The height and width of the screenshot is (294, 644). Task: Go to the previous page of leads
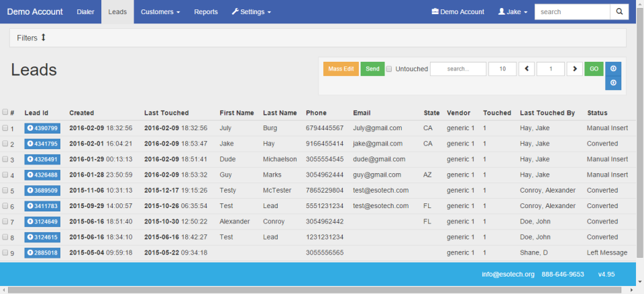click(527, 69)
